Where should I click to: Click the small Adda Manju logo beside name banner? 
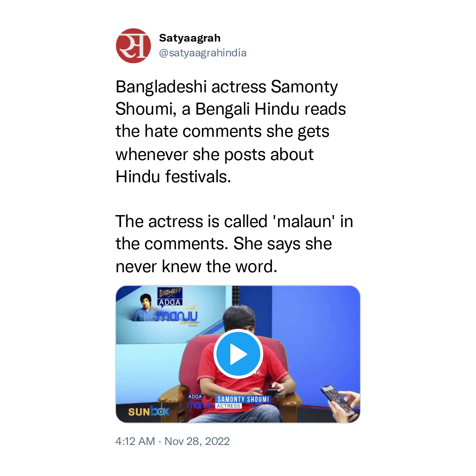click(200, 402)
